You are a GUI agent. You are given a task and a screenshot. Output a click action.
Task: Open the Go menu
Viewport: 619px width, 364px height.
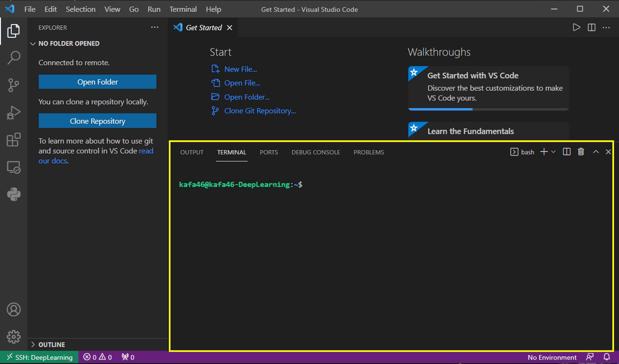pos(134,9)
